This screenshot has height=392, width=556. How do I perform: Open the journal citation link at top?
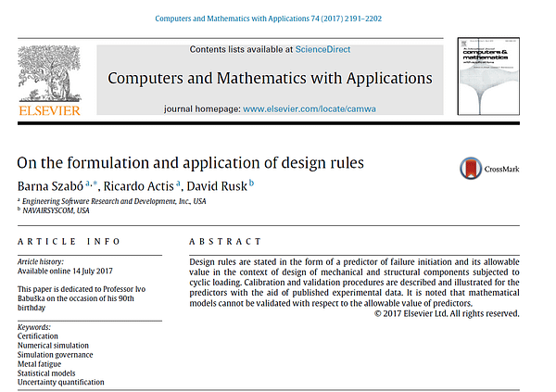(268, 19)
